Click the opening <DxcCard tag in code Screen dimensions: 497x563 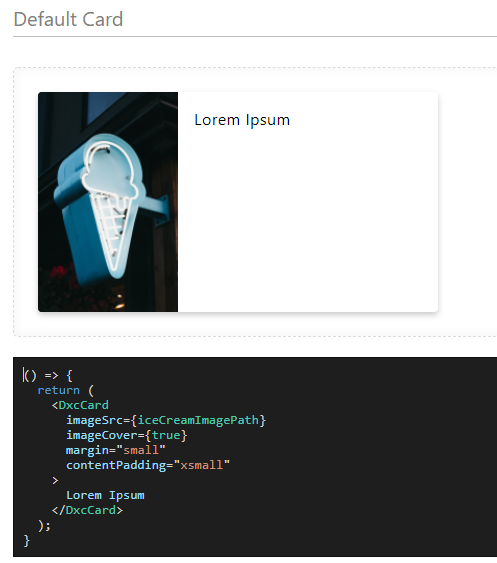click(x=80, y=405)
